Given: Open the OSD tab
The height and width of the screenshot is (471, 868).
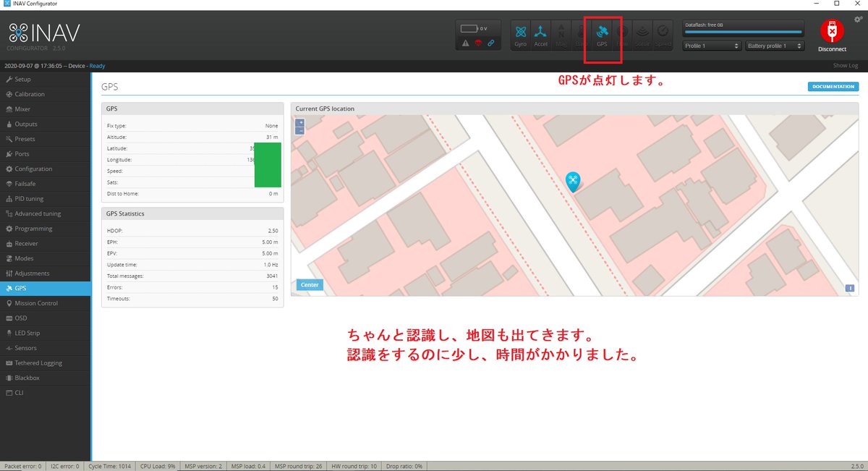Looking at the screenshot, I should 46,318.
